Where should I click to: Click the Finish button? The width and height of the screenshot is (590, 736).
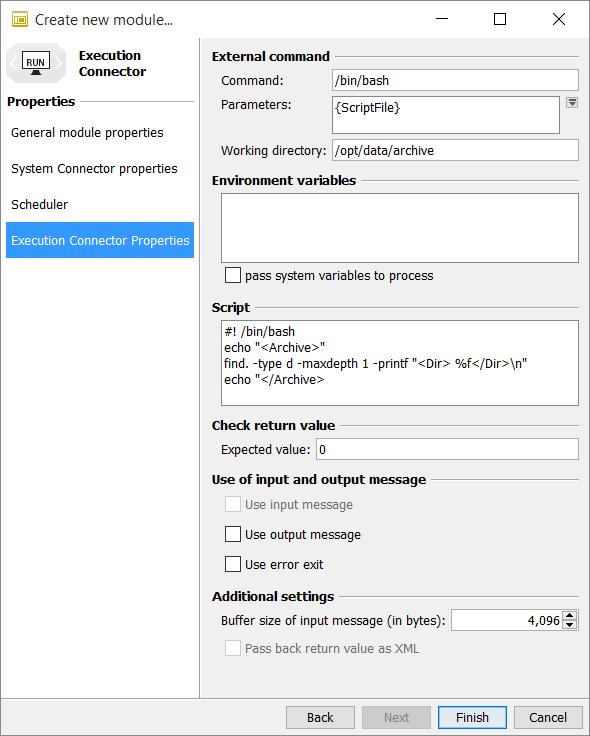(x=472, y=718)
